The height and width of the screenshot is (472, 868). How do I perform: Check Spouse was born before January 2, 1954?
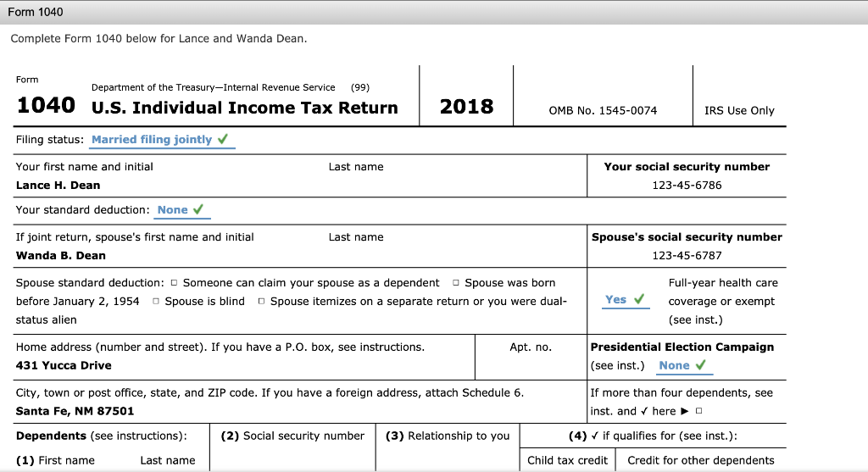point(455,283)
